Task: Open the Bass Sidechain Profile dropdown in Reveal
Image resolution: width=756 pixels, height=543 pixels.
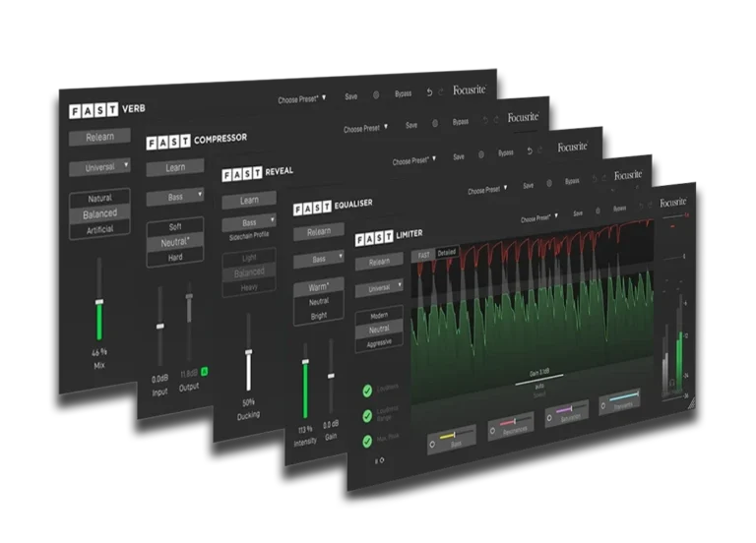Action: 249,222
